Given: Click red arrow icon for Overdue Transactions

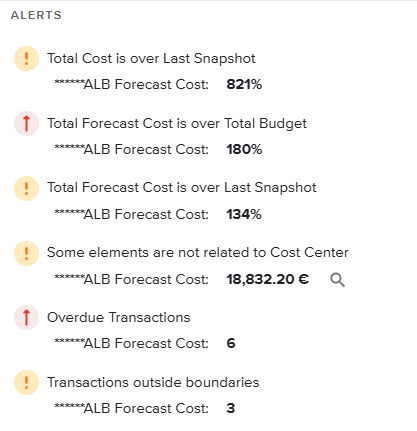Looking at the screenshot, I should pyautogui.click(x=26, y=317).
